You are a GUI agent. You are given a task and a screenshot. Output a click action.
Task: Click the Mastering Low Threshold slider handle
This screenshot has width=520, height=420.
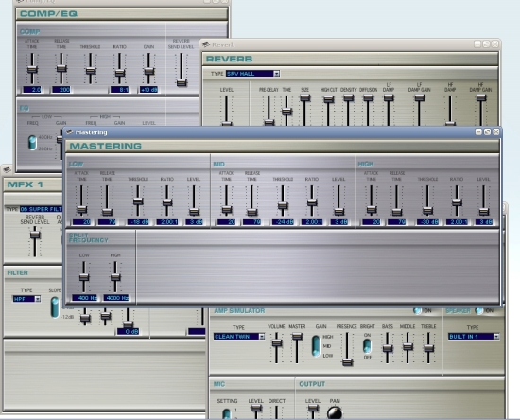click(138, 201)
